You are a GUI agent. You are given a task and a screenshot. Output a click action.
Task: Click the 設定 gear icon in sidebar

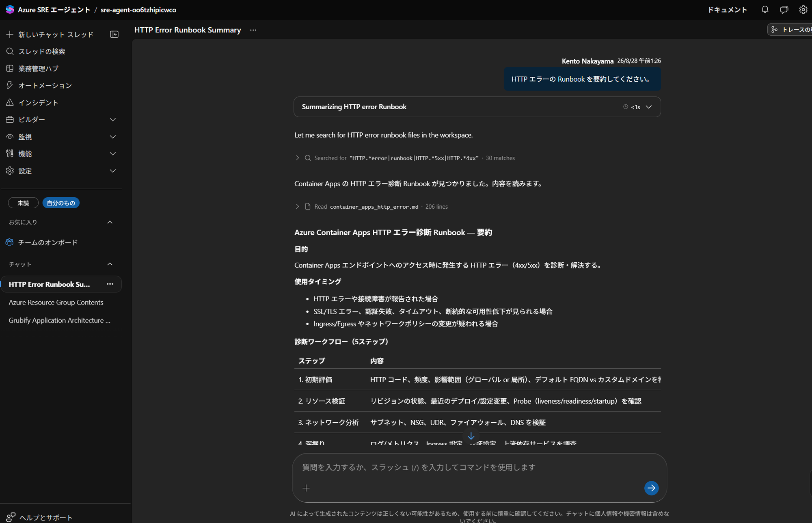[10, 171]
